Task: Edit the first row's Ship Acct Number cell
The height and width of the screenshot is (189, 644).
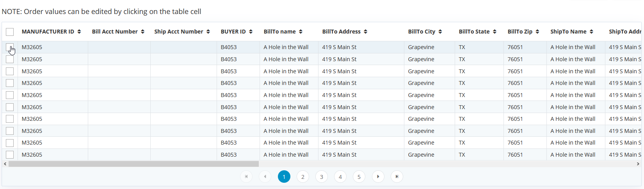Action: click(183, 47)
